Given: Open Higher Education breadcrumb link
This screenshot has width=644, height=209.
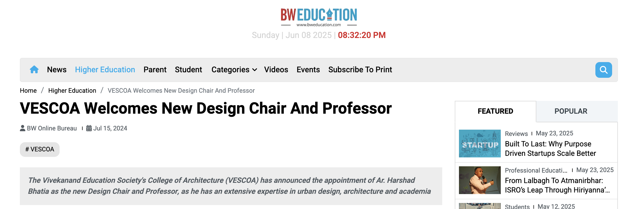Looking at the screenshot, I should click(72, 91).
